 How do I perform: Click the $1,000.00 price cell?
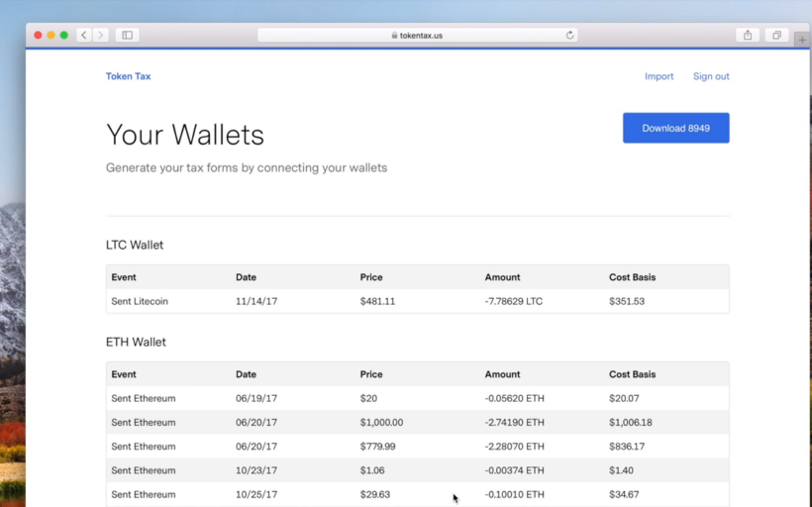pyautogui.click(x=381, y=423)
